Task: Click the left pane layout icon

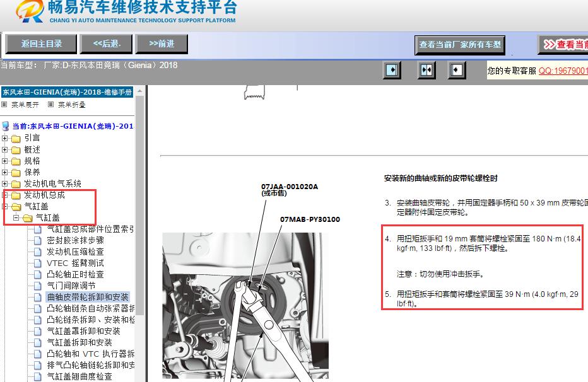Action: [x=392, y=70]
